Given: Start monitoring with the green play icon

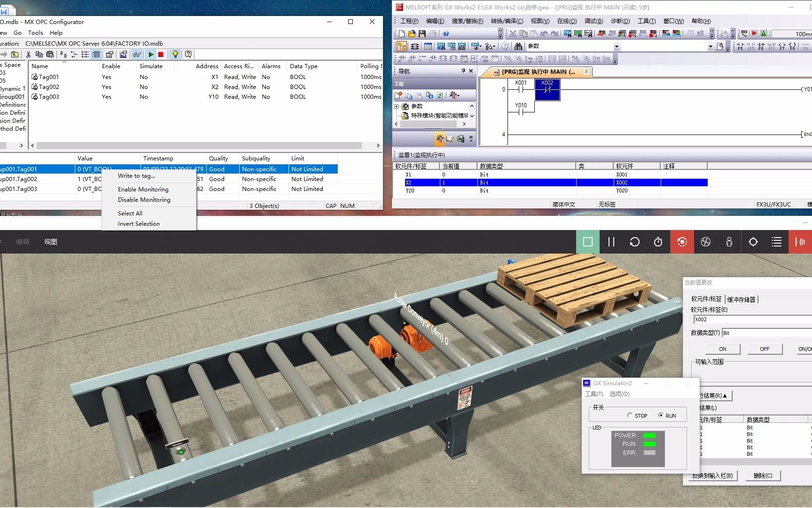Looking at the screenshot, I should (150, 54).
